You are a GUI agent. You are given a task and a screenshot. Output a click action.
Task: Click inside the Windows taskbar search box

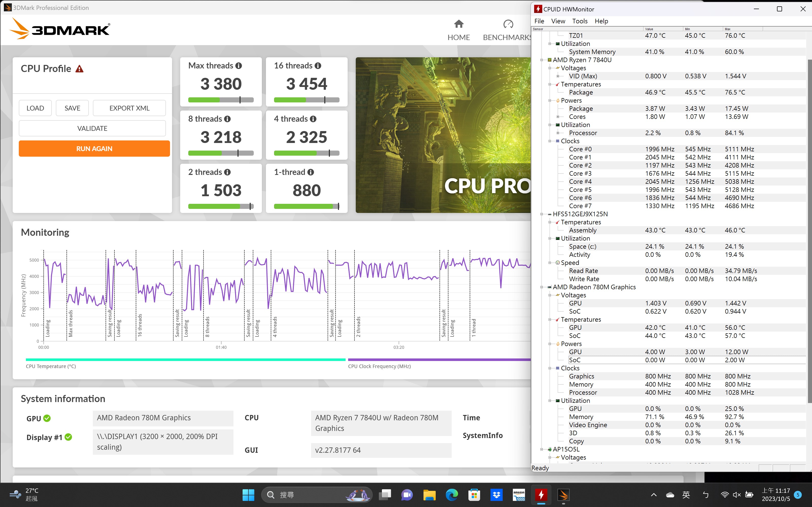click(315, 495)
